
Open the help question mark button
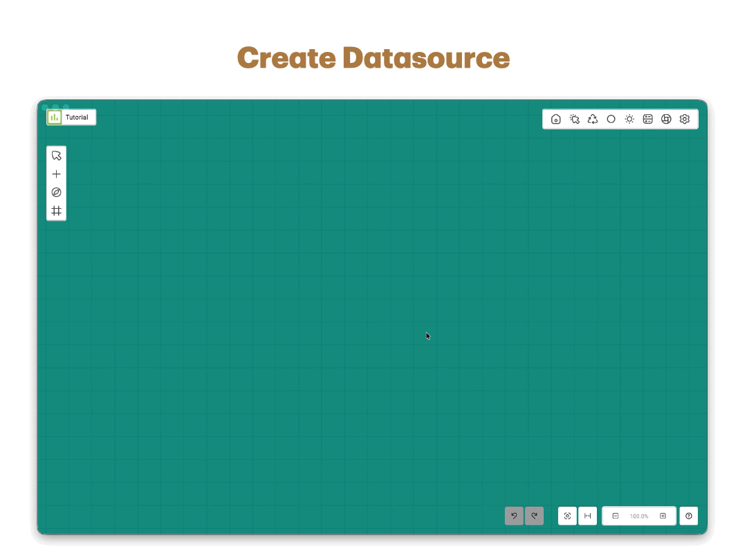tap(688, 516)
